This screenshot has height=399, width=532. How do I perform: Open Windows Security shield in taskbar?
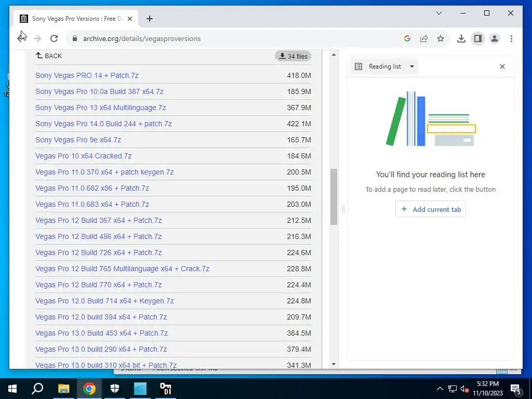[x=115, y=389]
